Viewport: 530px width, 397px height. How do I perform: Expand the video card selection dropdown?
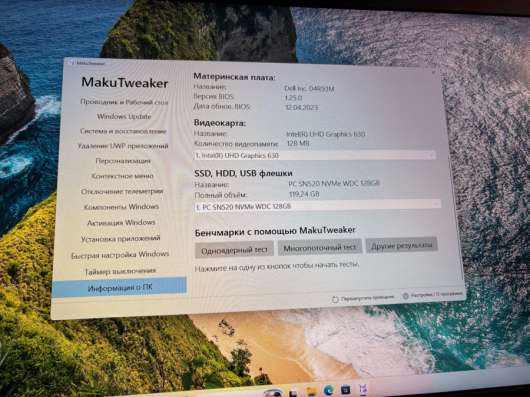(x=315, y=155)
